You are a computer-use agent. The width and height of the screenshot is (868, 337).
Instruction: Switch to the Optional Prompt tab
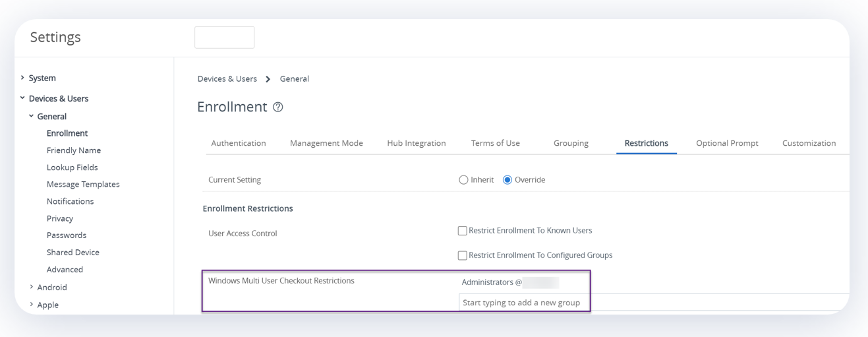click(x=727, y=143)
